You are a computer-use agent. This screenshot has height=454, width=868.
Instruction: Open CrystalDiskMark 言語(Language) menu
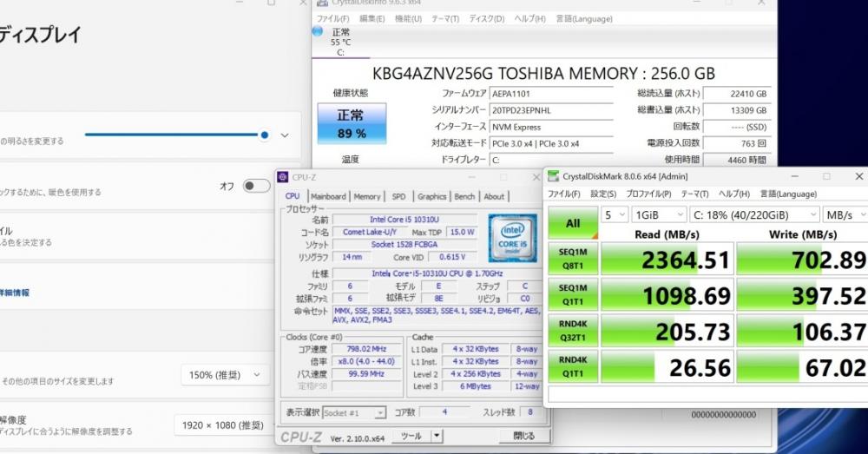[788, 194]
